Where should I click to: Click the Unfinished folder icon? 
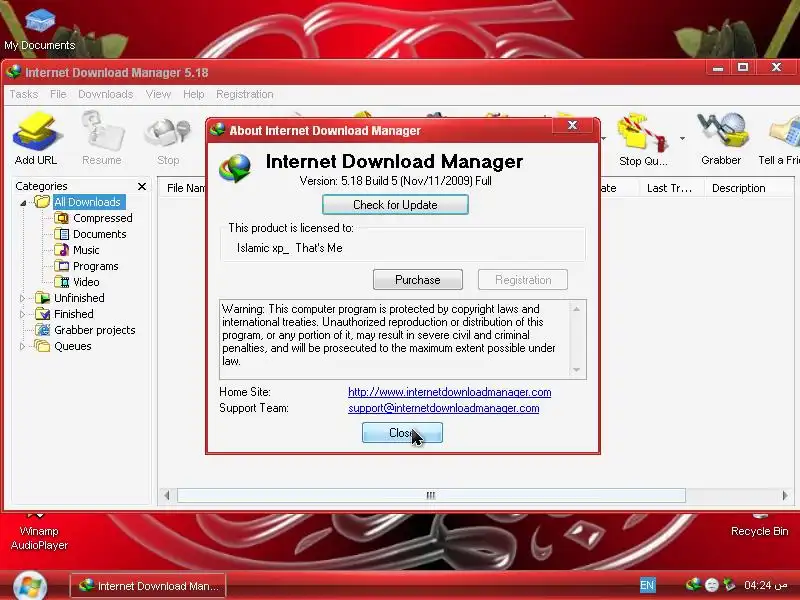click(x=42, y=298)
